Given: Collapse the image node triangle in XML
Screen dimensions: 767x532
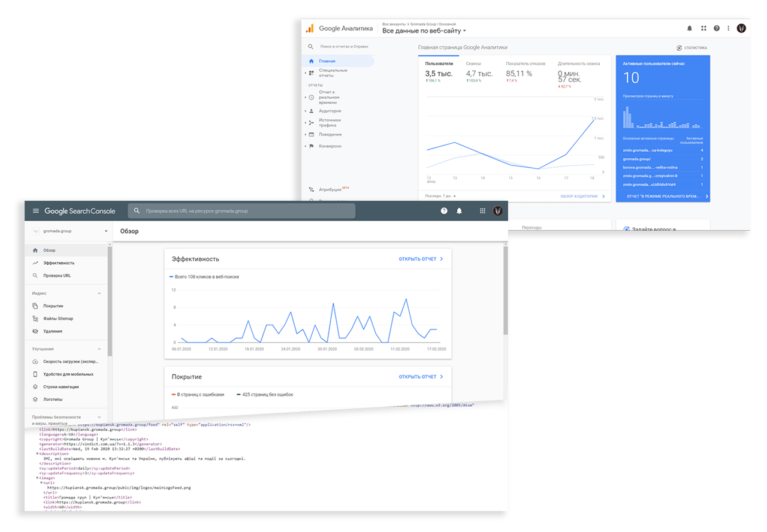Looking at the screenshot, I should (37, 478).
